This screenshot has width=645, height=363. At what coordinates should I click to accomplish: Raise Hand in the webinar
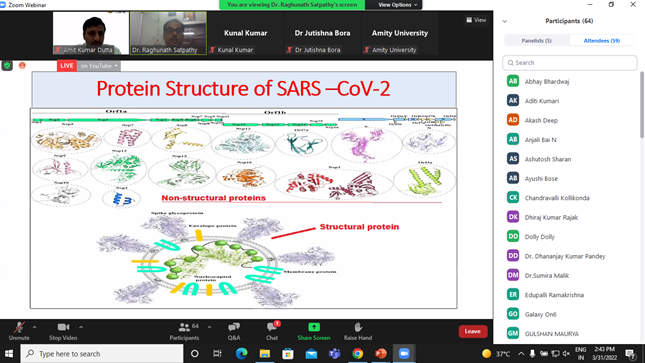point(358,331)
